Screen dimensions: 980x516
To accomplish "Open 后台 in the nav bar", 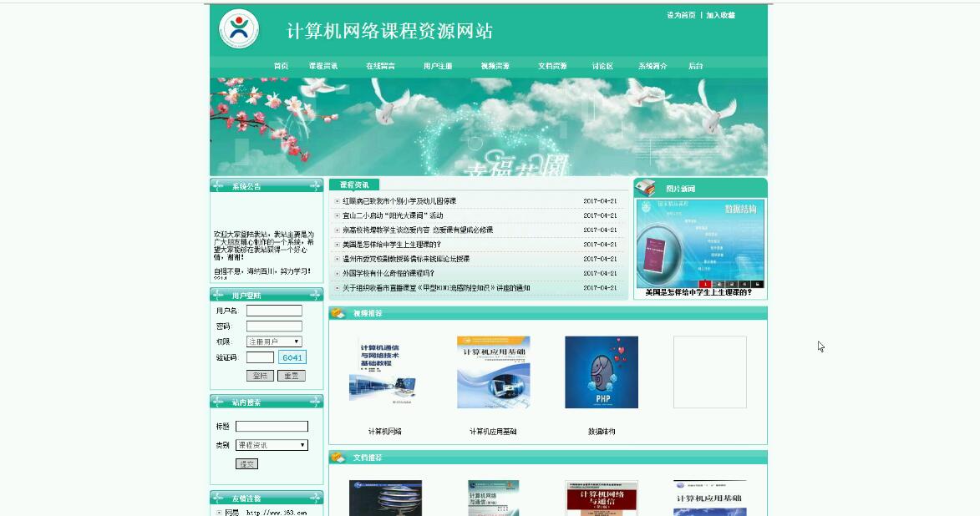I will point(696,66).
